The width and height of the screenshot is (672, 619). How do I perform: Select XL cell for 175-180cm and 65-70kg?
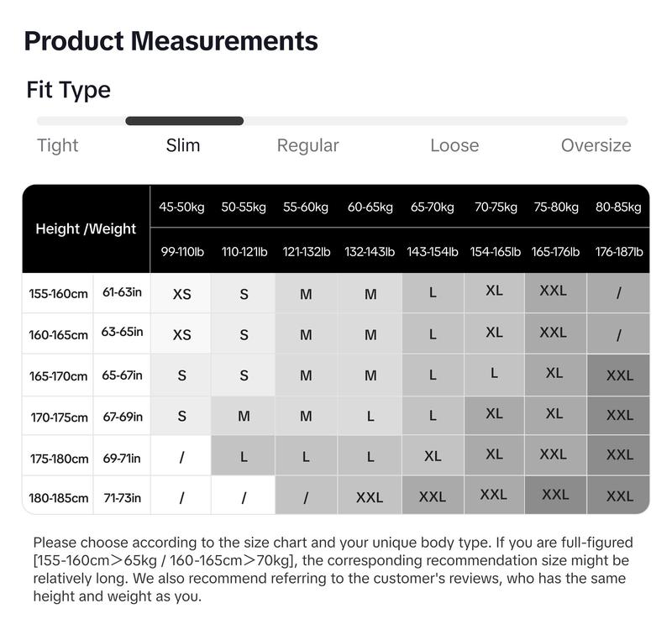433,456
